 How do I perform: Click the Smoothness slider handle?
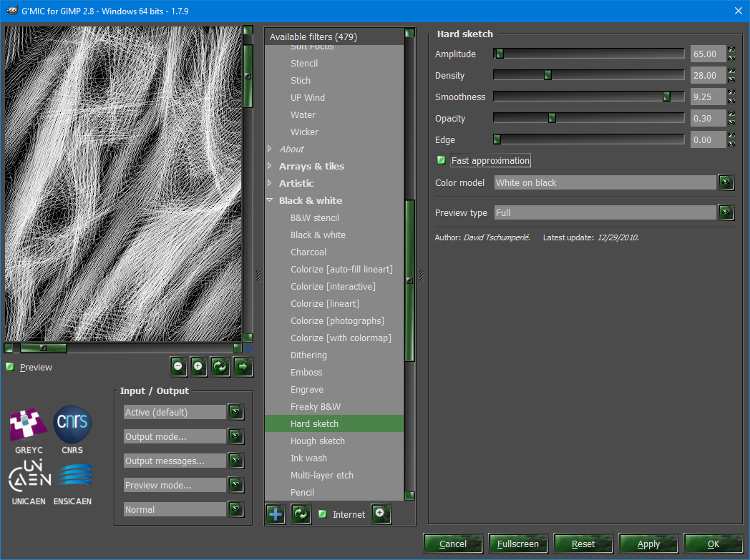(666, 97)
